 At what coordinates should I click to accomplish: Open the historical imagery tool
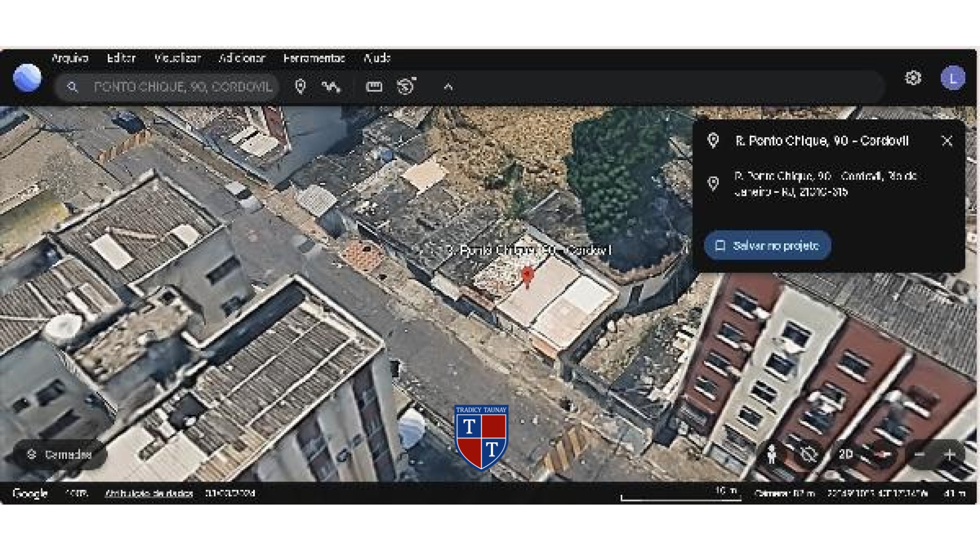(406, 86)
